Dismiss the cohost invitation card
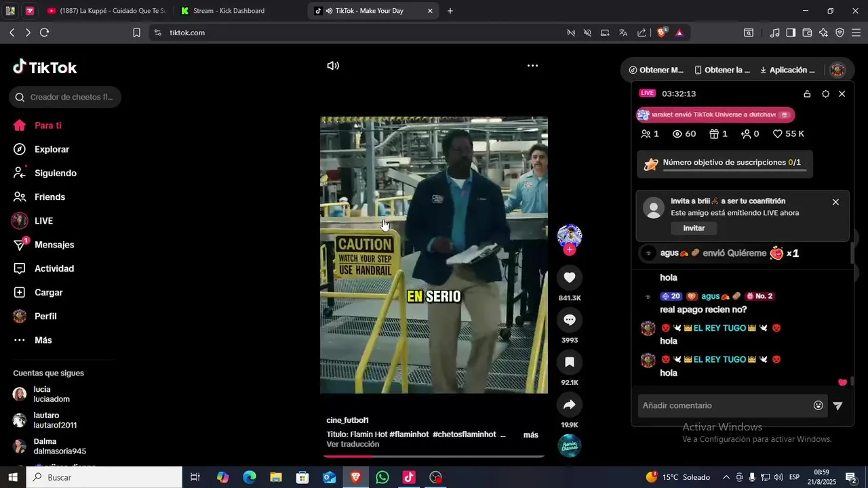Image resolution: width=868 pixels, height=488 pixels. 835,202
